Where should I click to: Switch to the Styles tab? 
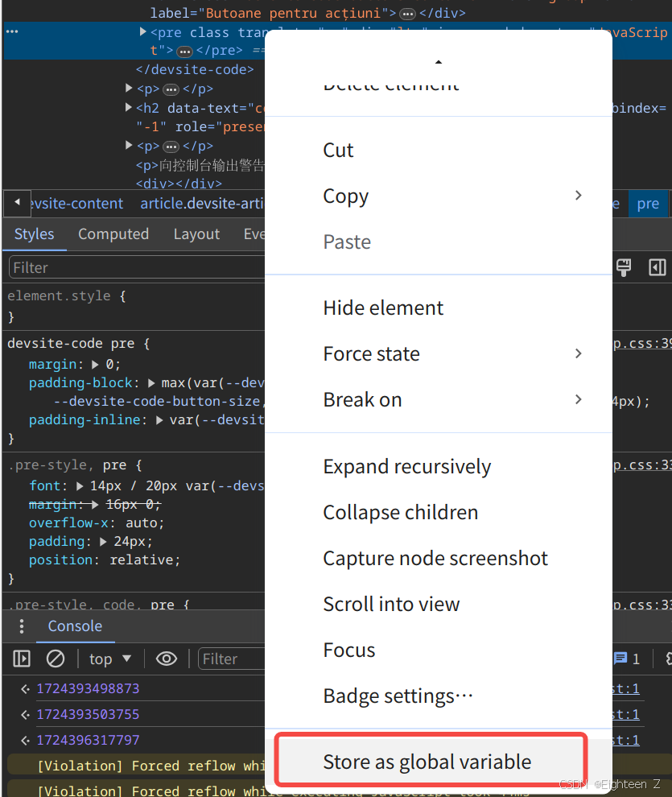[x=34, y=233]
